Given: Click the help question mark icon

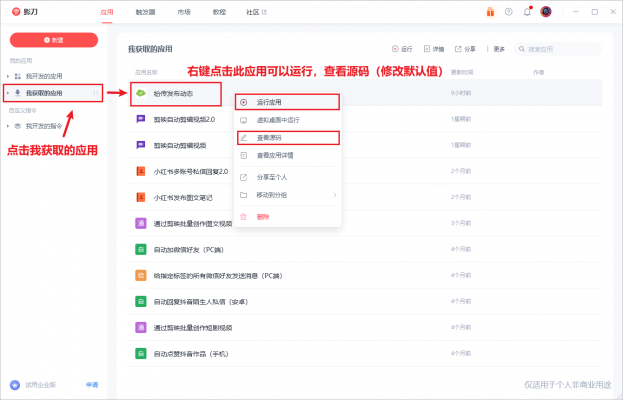Looking at the screenshot, I should [509, 12].
